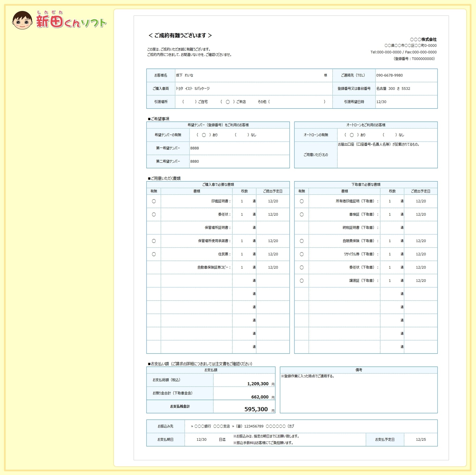Click customer name 坂下 れいな
Image resolution: width=476 pixels, height=475 pixels.
pos(185,76)
